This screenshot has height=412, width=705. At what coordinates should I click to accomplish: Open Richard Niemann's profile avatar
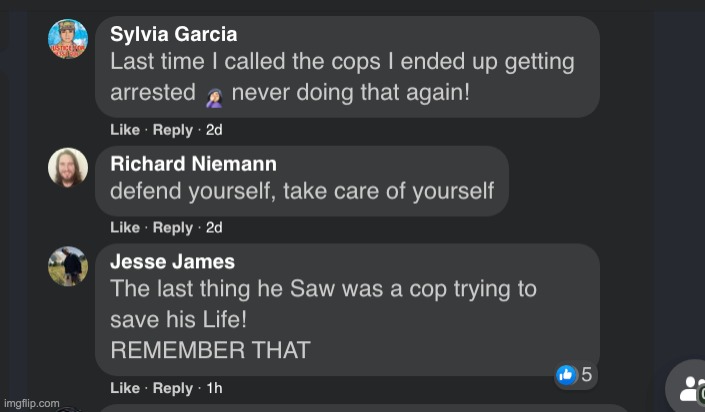68,168
